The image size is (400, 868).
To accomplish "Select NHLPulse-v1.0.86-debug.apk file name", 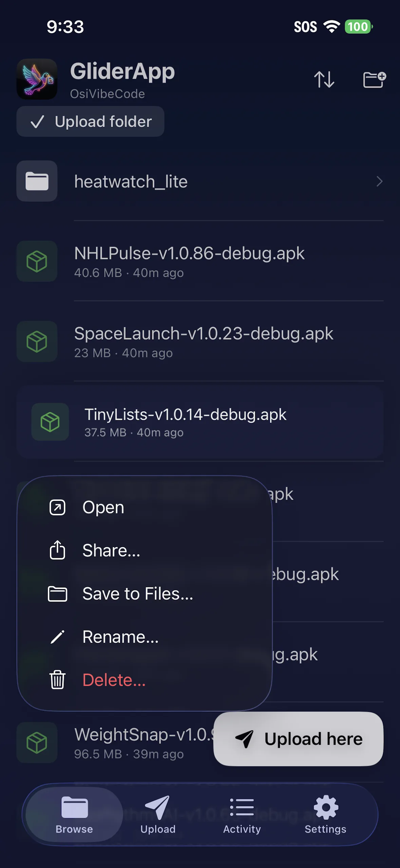I will pos(189,253).
